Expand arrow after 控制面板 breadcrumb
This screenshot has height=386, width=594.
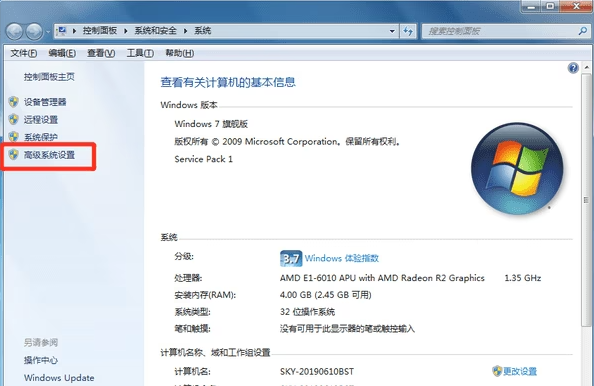tap(125, 31)
